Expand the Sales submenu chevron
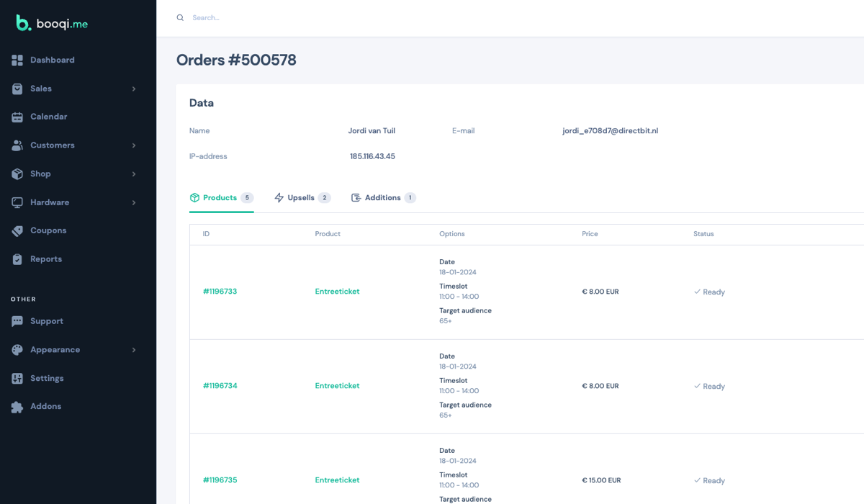The height and width of the screenshot is (504, 864). pos(134,89)
